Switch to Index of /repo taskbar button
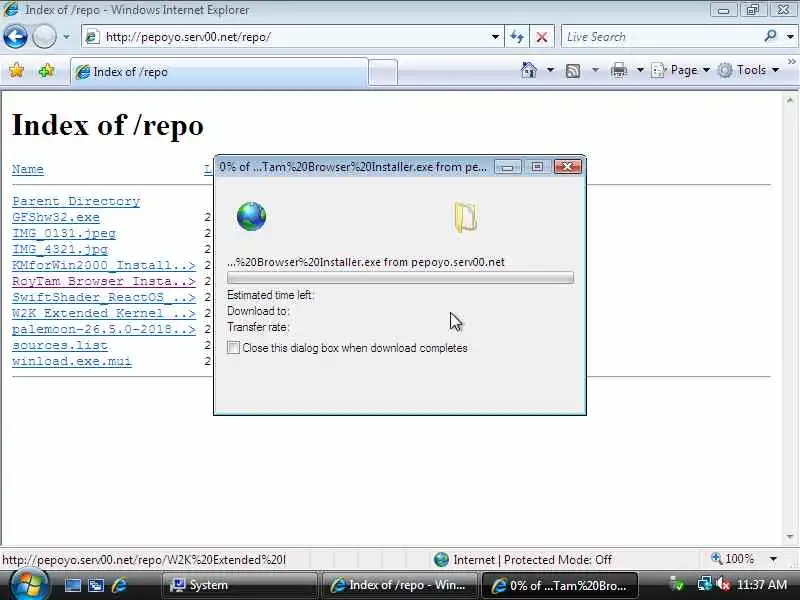Viewport: 800px width, 600px height. (399, 585)
